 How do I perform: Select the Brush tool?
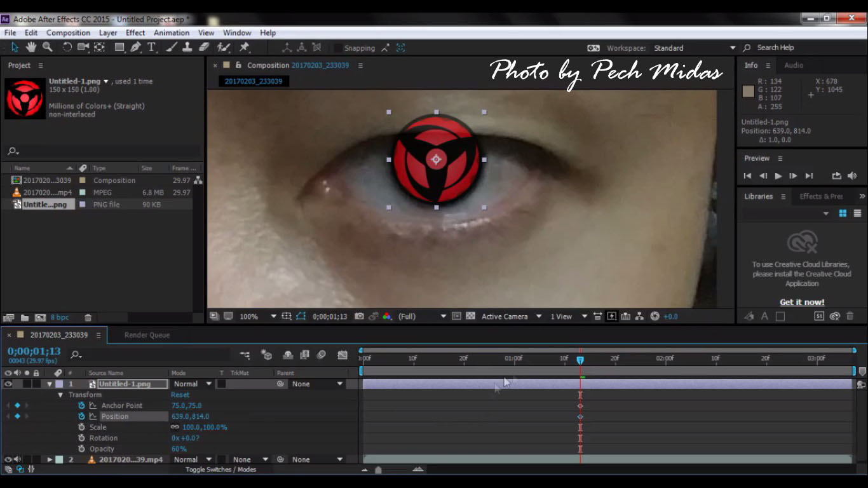click(172, 47)
